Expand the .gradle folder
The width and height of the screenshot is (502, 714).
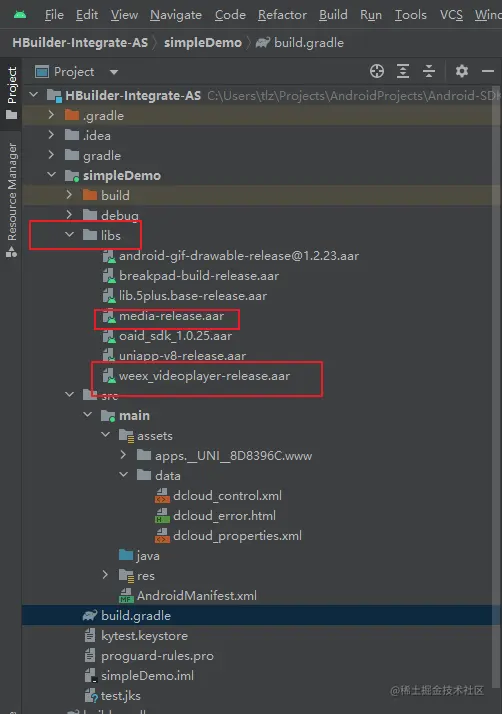[x=51, y=115]
